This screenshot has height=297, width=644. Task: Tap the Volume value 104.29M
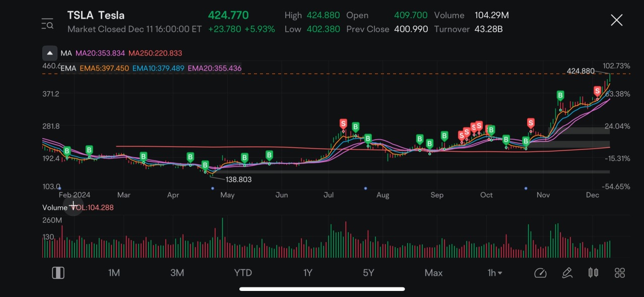pos(492,15)
